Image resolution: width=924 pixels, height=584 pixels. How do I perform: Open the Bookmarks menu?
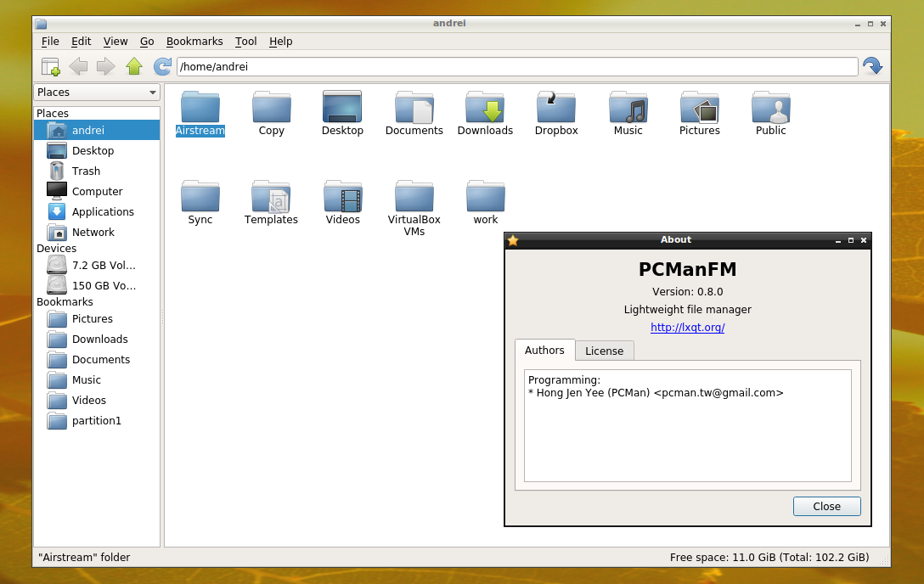(194, 41)
